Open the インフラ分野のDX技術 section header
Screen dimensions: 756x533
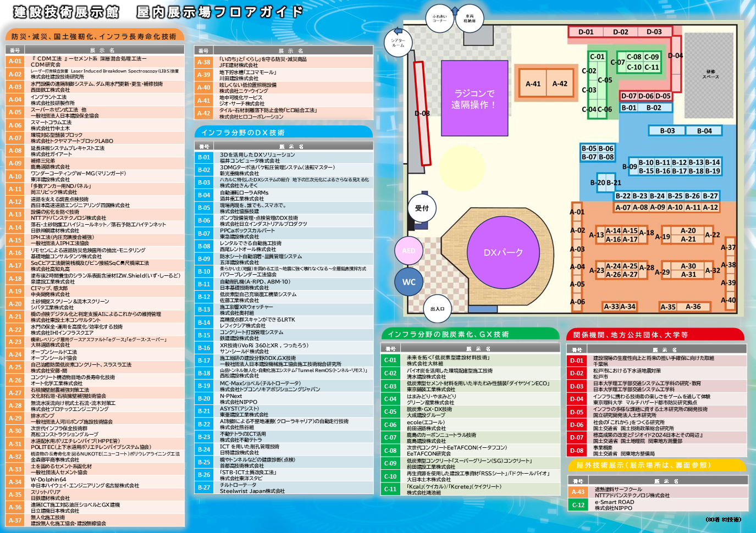[283, 132]
